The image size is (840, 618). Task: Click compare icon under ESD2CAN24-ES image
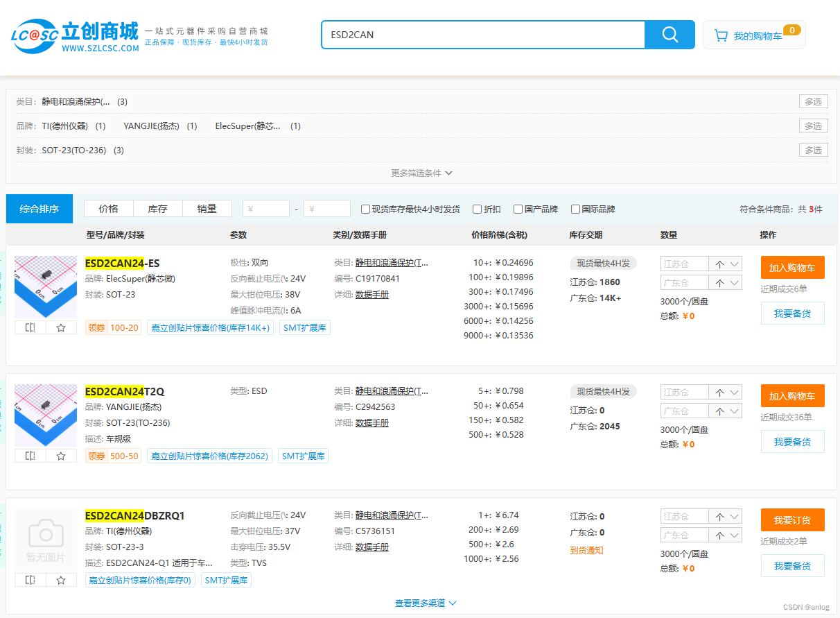pos(30,327)
